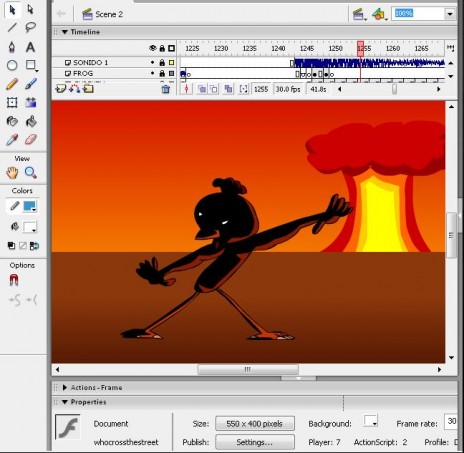
Task: Expand the Actions - Frame panel
Action: coord(65,387)
